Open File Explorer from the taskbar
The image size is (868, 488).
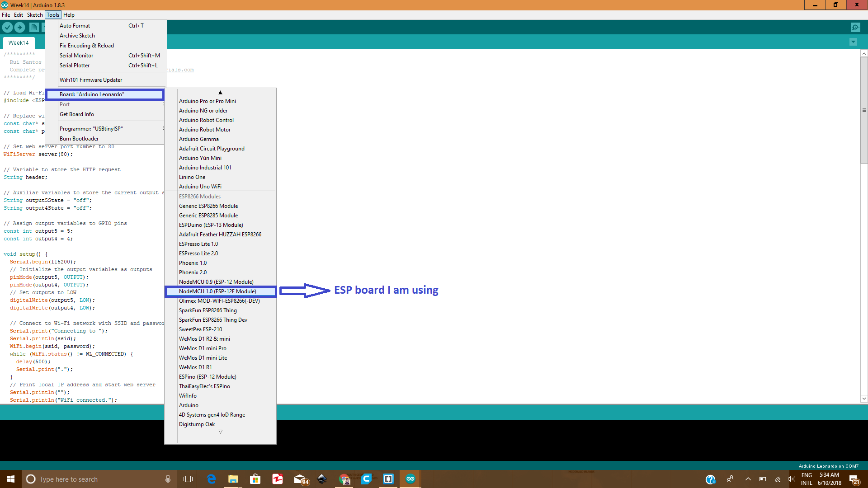click(x=233, y=479)
